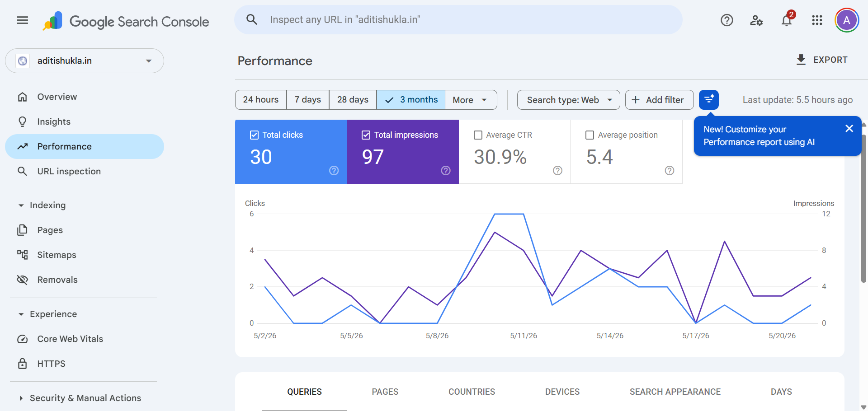The height and width of the screenshot is (411, 868).
Task: Click the Insights lightbulb icon
Action: pyautogui.click(x=22, y=121)
